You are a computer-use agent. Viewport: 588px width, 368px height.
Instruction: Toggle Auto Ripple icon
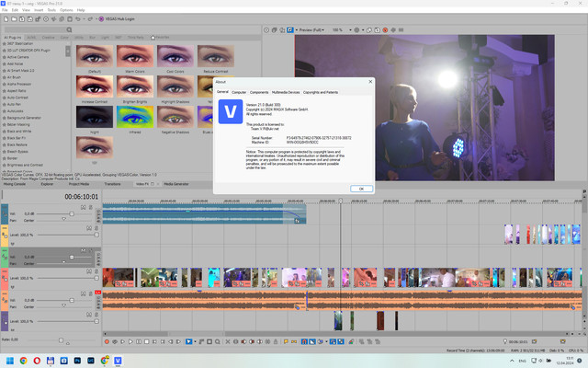[321, 341]
